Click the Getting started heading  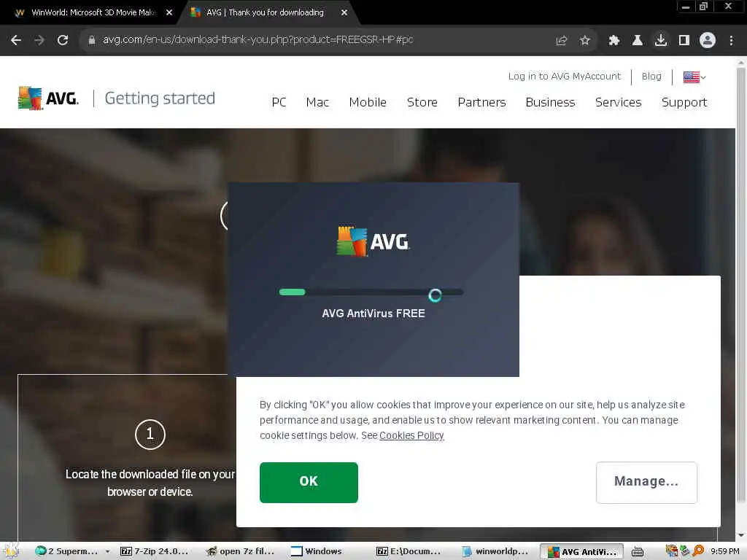(x=160, y=98)
